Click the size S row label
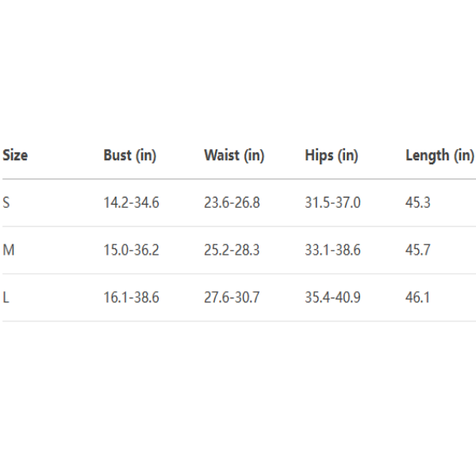Screen dimensions: 476x476 (x=6, y=203)
